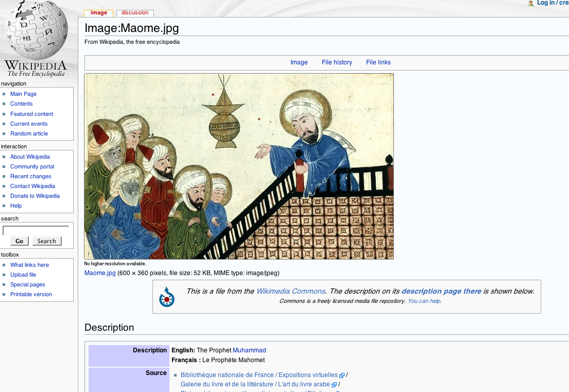Screen dimensions: 569x392
Task: Click the Search button
Action: pyautogui.click(x=47, y=241)
